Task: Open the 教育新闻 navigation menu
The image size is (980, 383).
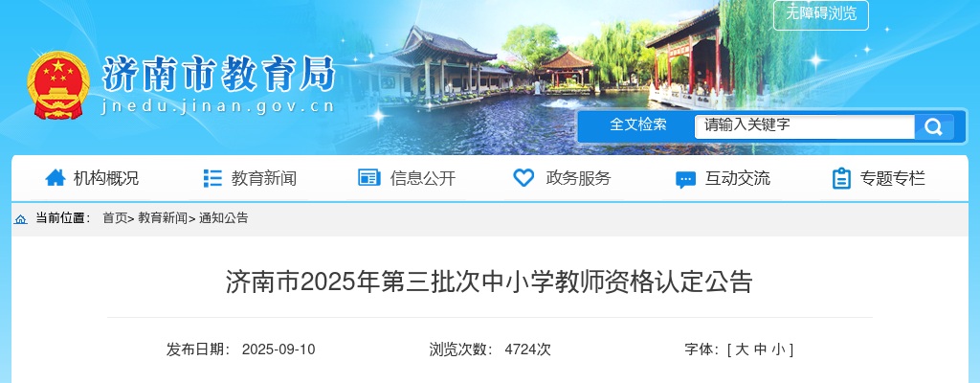Action: (264, 178)
